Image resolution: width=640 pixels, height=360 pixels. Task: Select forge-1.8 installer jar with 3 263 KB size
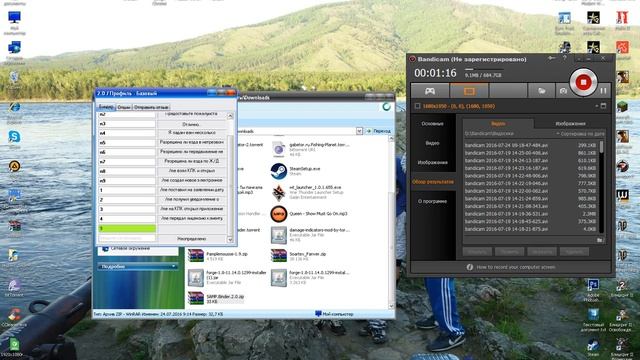[x=279, y=278]
